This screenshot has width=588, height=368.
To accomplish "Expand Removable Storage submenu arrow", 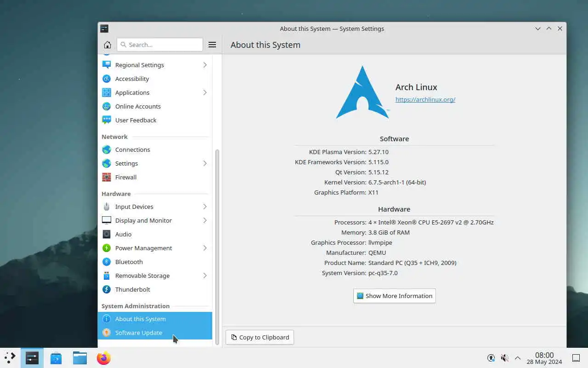I will click(x=205, y=276).
